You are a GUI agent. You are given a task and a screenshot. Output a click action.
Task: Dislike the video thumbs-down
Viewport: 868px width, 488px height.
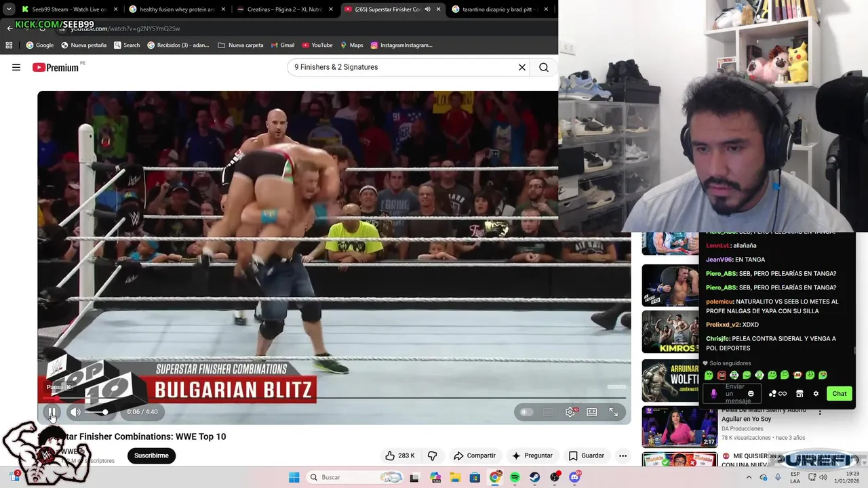[x=432, y=455]
